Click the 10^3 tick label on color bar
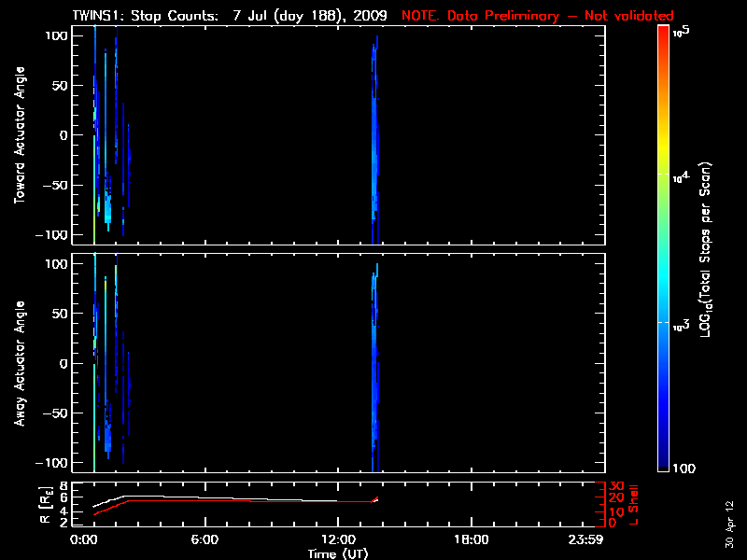 coord(680,323)
